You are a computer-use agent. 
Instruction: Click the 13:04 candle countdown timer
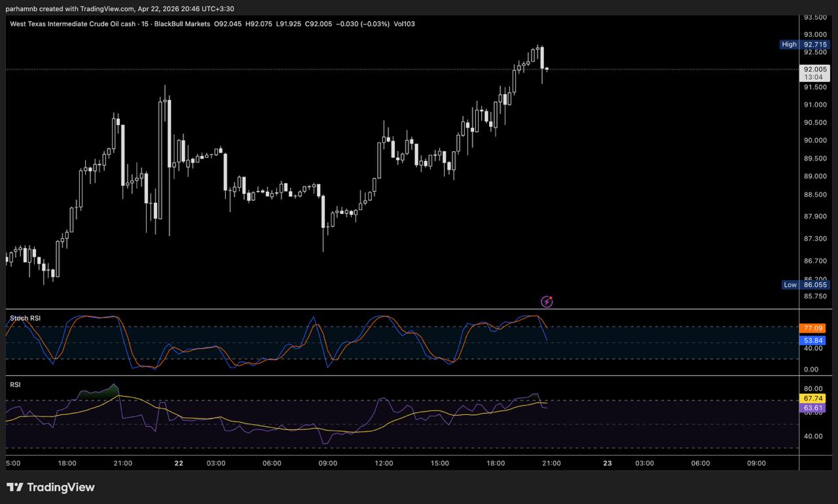point(814,77)
